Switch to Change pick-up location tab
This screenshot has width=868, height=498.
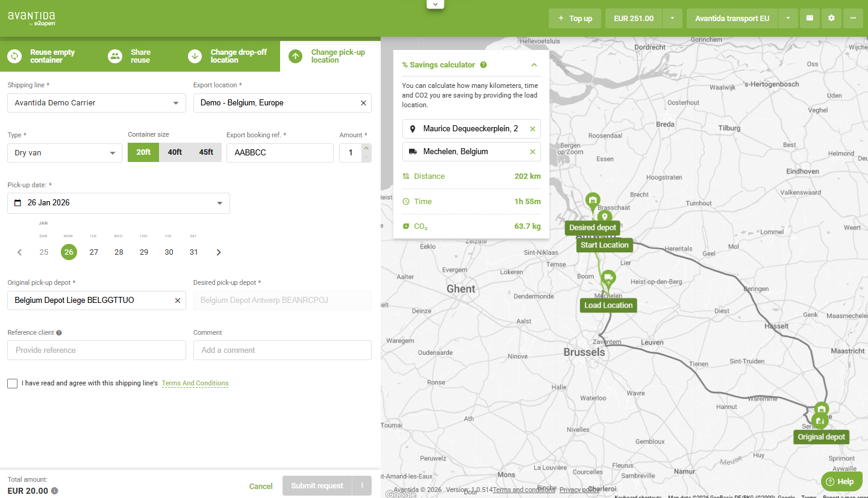330,56
